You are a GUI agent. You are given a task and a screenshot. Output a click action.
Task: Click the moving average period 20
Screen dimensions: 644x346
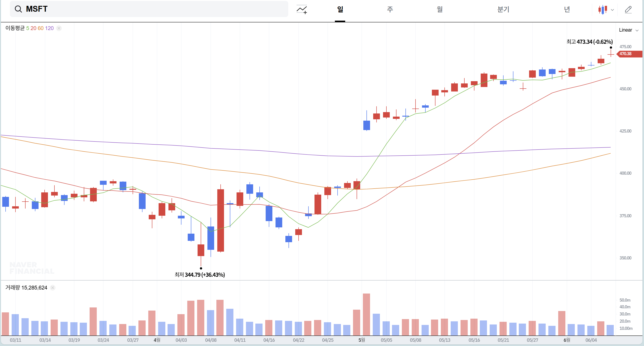click(x=33, y=28)
